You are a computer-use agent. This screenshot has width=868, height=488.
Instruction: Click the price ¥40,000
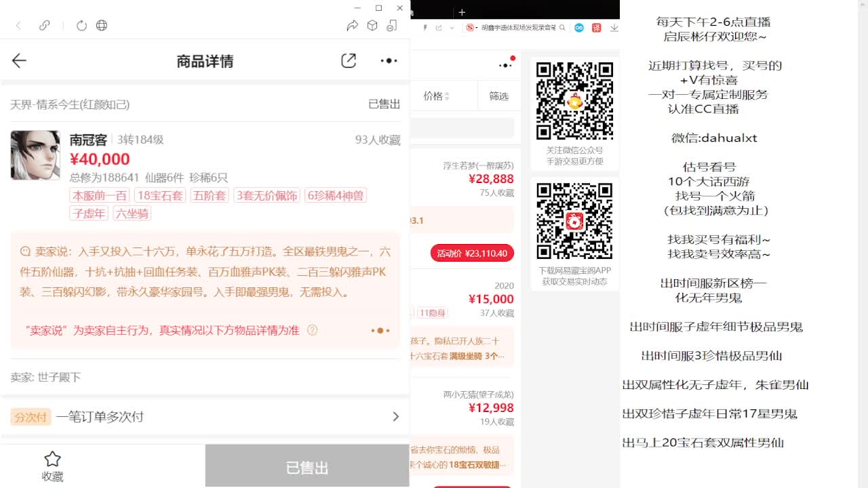(100, 159)
